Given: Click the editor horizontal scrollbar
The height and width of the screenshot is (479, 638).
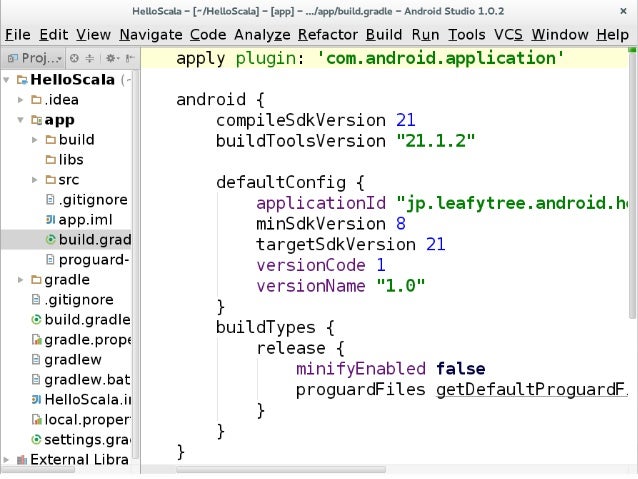Looking at the screenshot, I should (x=281, y=470).
